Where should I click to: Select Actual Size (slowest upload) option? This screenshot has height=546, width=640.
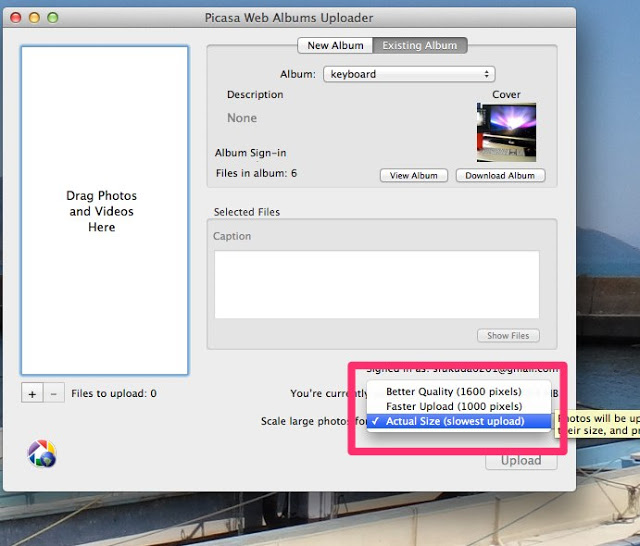tap(459, 421)
